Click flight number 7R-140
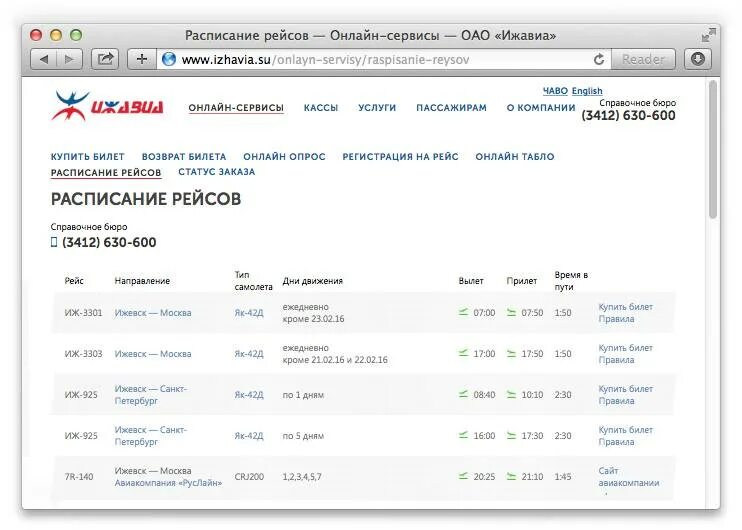 tap(79, 477)
